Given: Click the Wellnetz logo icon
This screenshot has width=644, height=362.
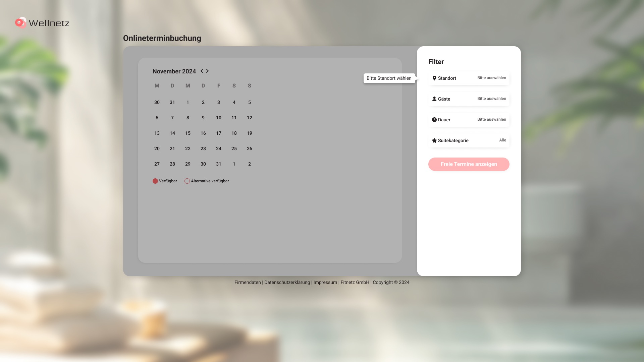Looking at the screenshot, I should tap(21, 23).
